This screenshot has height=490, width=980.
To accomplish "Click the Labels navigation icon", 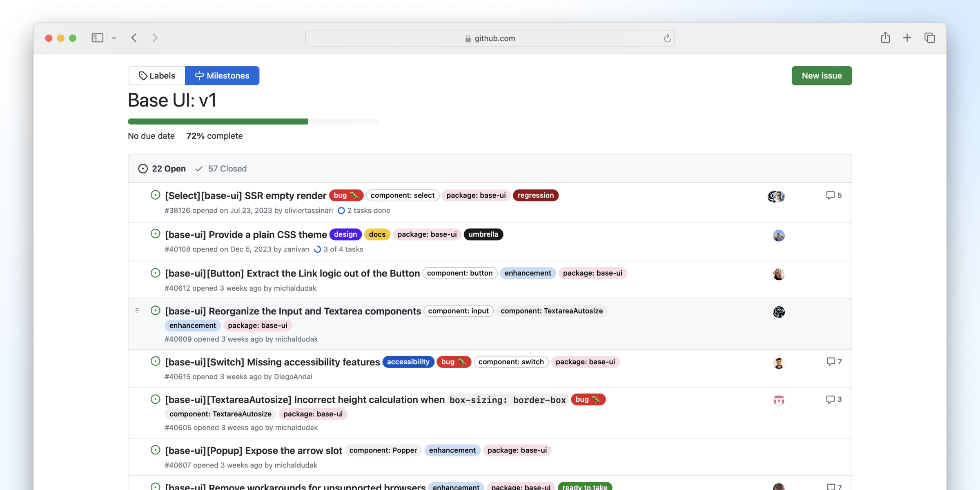I will tap(142, 75).
